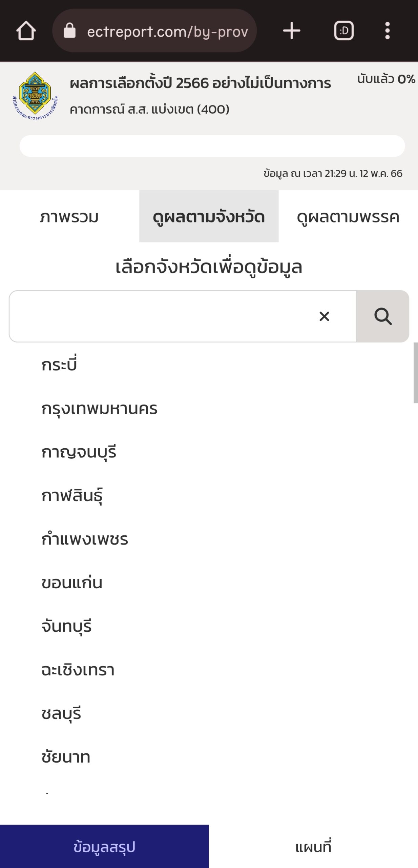Click the province search input field
The width and height of the screenshot is (418, 868).
(163, 316)
